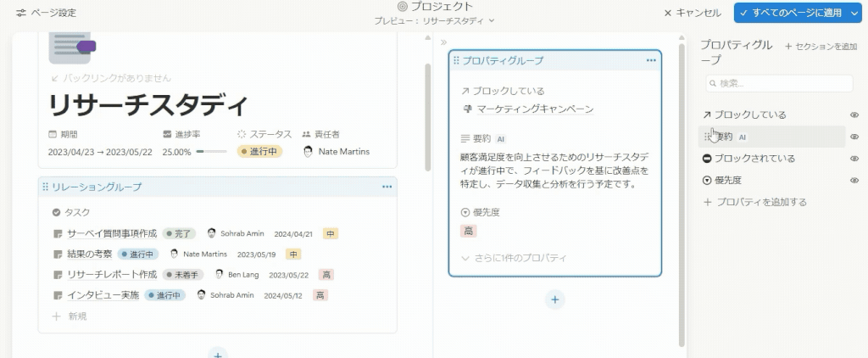Open the 進行中 status dropdown in header
The height and width of the screenshot is (358, 868).
(259, 151)
